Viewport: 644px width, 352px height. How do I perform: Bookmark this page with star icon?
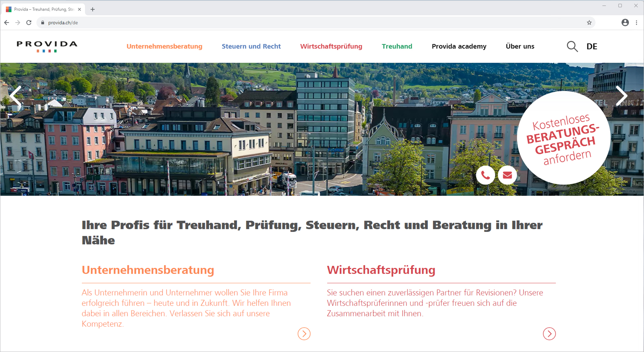tap(589, 22)
